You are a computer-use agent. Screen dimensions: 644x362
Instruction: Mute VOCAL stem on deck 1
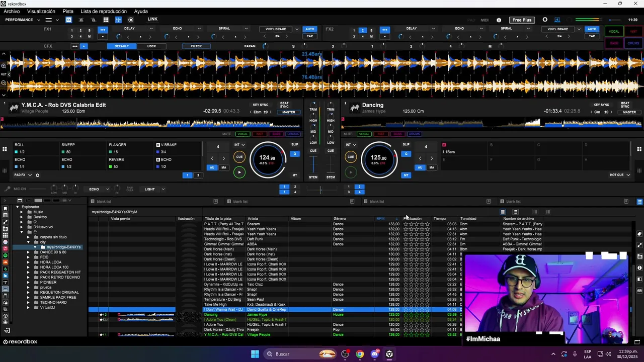[243, 134]
